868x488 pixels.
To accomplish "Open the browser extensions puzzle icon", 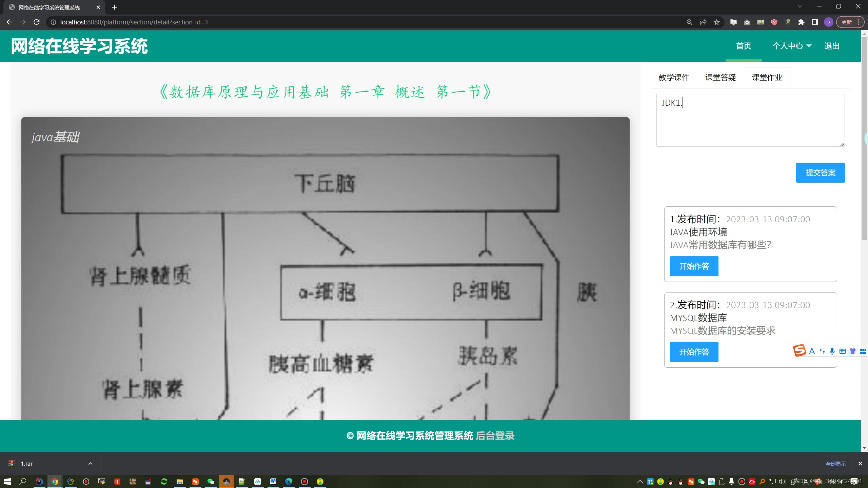I will [801, 22].
